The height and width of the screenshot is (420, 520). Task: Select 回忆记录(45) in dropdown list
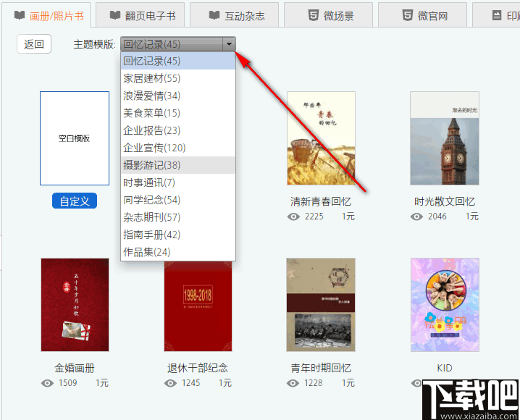(178, 61)
